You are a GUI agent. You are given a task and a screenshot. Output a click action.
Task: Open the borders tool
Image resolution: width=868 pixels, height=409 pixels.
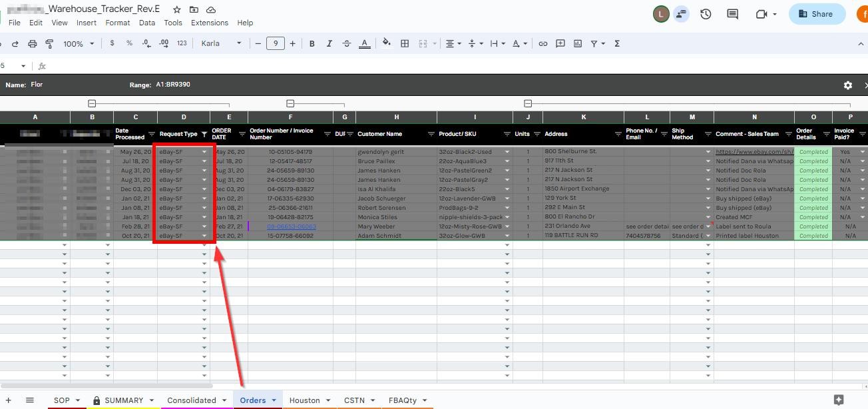(x=405, y=43)
